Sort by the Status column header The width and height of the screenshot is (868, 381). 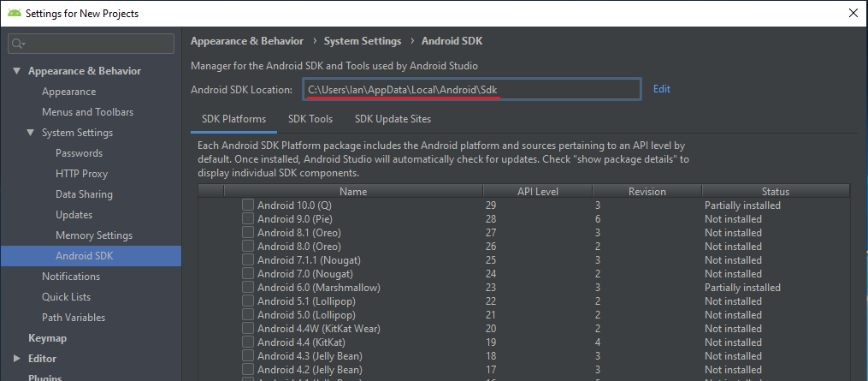pyautogui.click(x=776, y=191)
